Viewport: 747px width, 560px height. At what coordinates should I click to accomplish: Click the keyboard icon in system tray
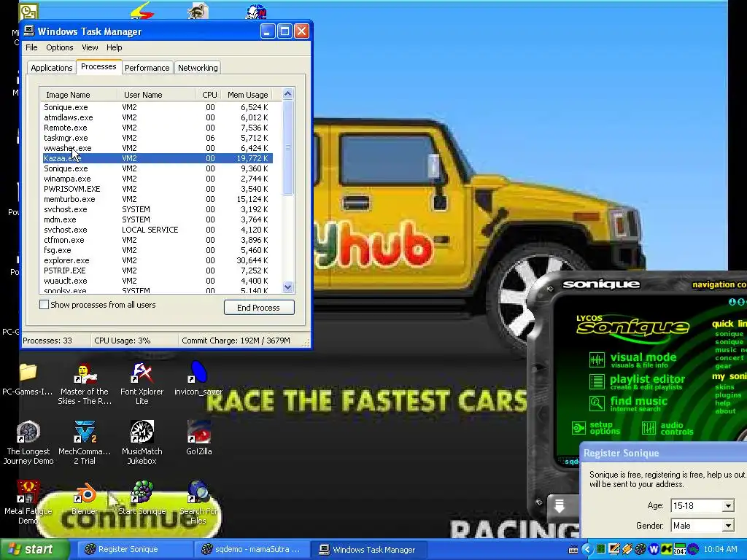pos(573,550)
